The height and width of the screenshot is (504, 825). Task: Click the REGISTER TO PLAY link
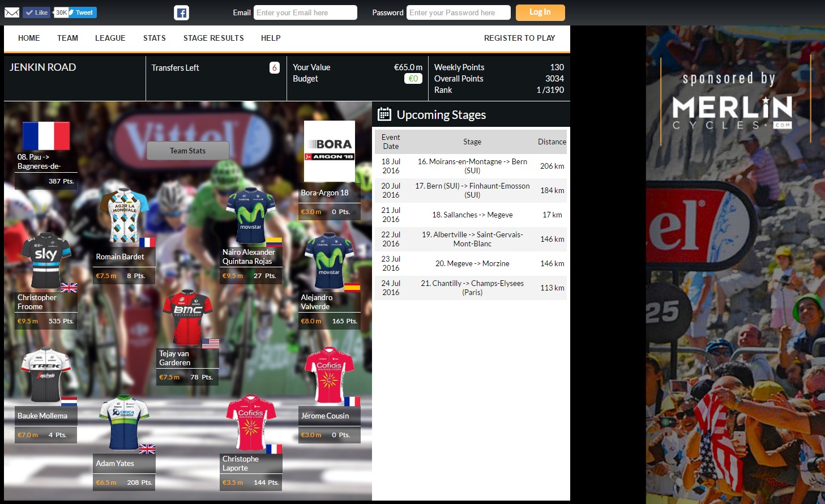[x=519, y=38]
